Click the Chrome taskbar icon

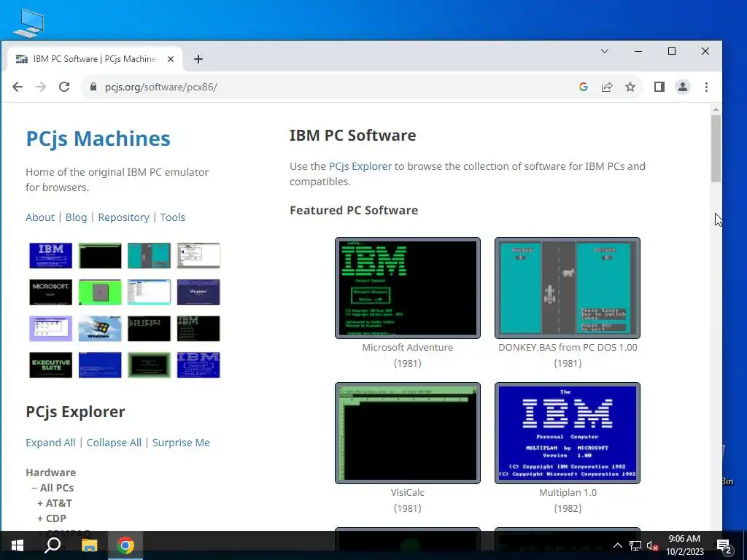click(x=125, y=545)
